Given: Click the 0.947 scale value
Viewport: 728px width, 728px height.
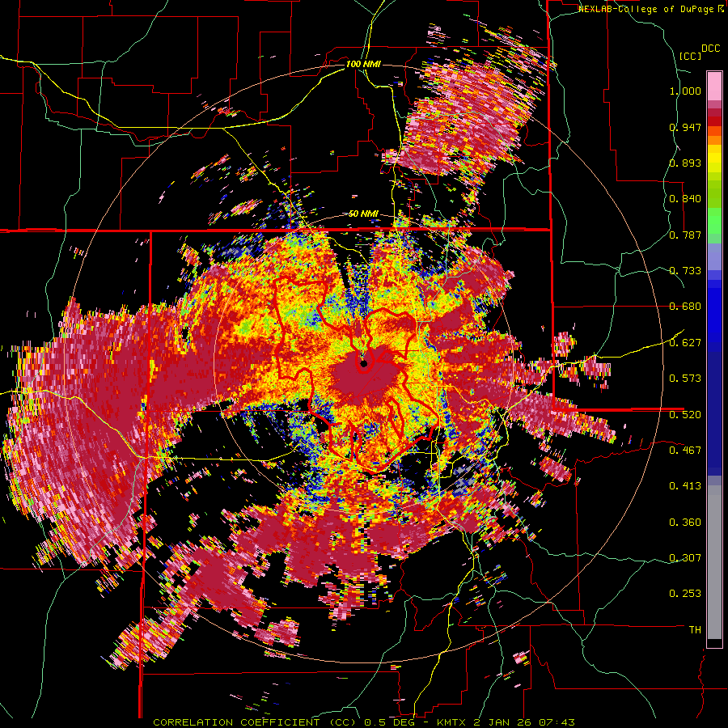Looking at the screenshot, I should (685, 127).
